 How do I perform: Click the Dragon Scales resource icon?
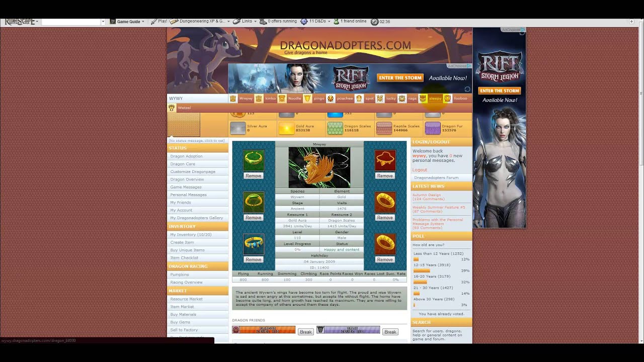coord(335,128)
